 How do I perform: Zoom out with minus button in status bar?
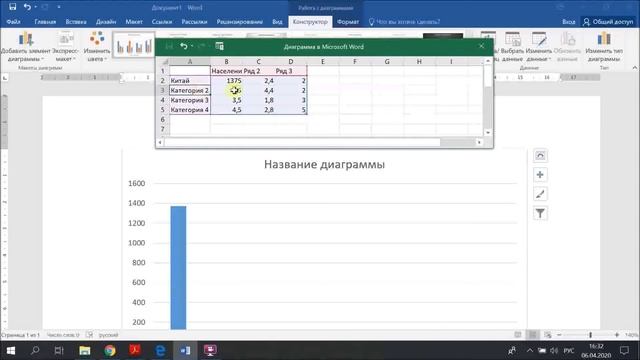point(560,335)
